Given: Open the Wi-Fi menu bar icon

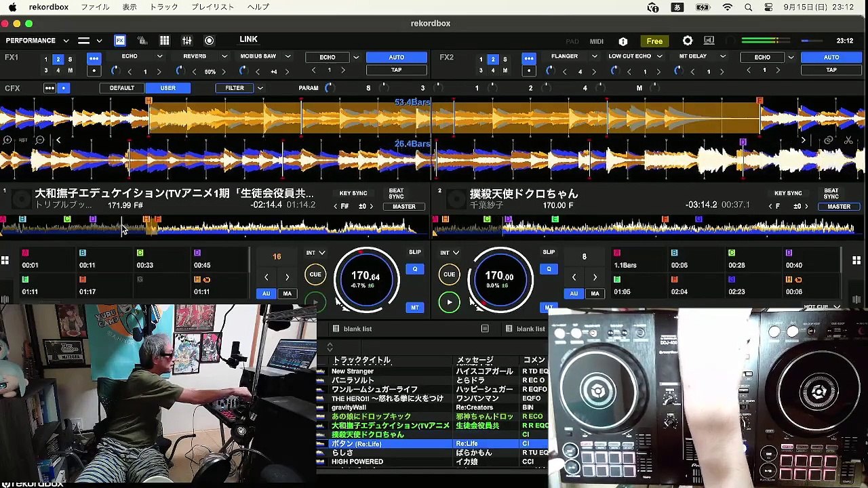Looking at the screenshot, I should [x=728, y=7].
